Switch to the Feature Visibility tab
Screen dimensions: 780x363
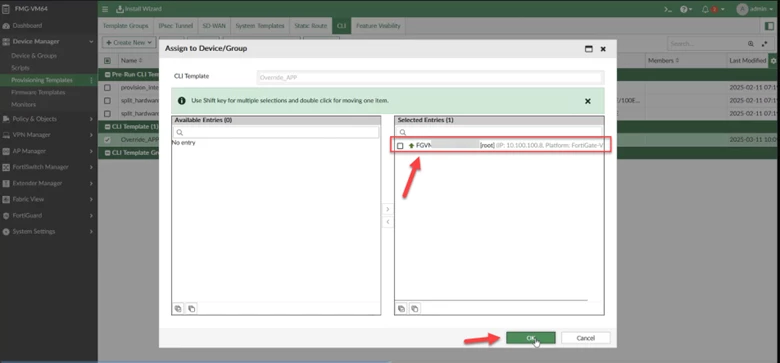coord(378,26)
